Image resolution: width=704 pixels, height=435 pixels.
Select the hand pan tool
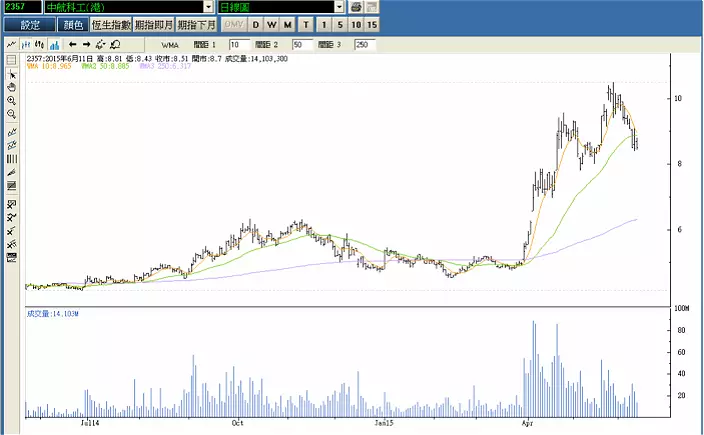pos(12,88)
